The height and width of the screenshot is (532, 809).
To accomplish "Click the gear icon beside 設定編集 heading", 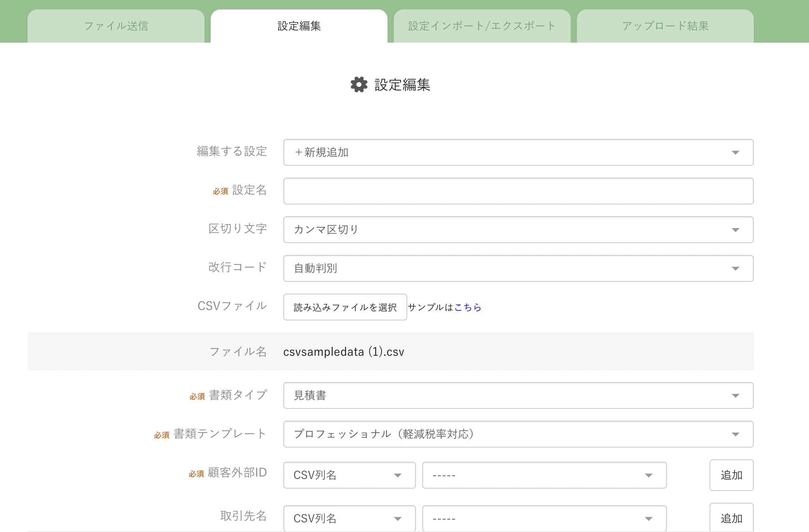I will coord(359,85).
